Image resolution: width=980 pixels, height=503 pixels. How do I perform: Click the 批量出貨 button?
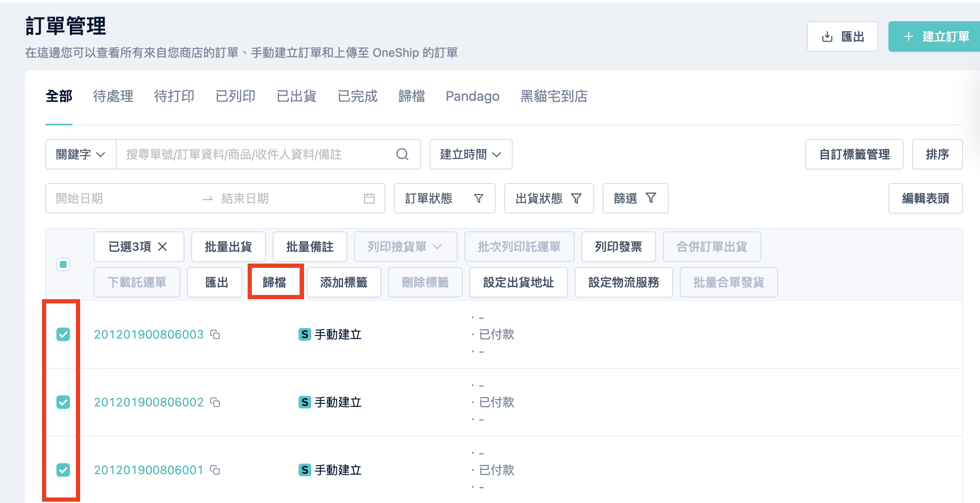(228, 247)
